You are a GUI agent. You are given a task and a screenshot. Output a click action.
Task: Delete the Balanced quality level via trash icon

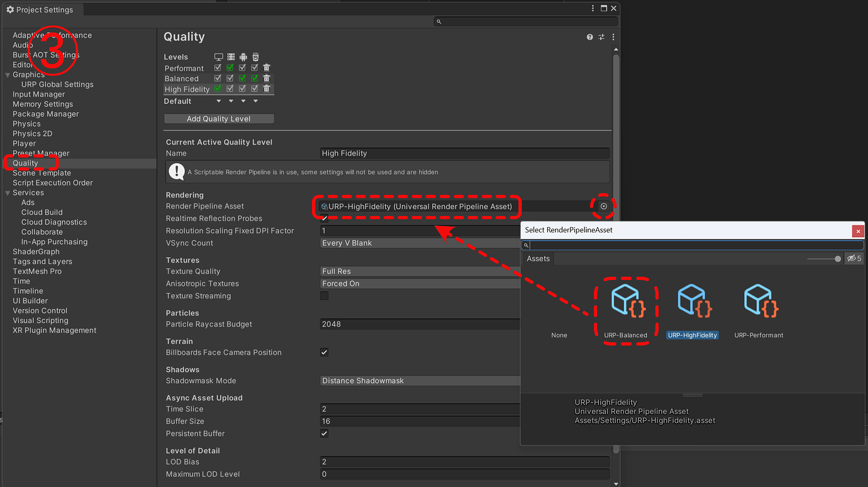pyautogui.click(x=267, y=77)
